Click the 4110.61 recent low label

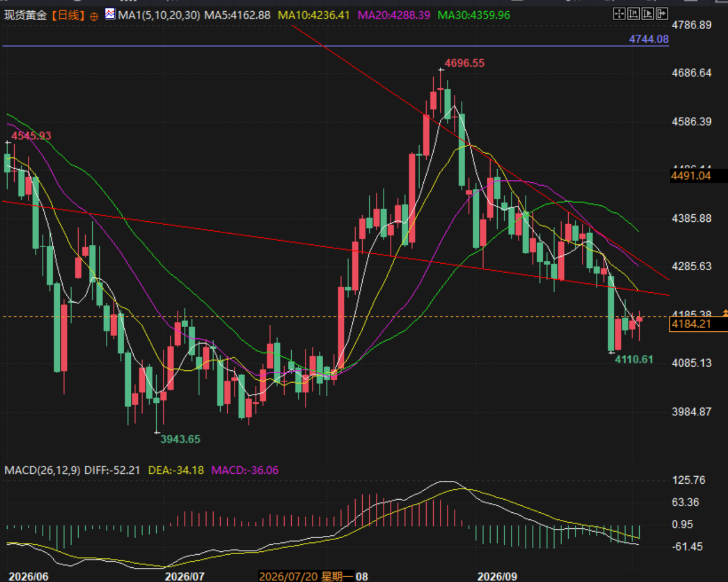coord(634,359)
